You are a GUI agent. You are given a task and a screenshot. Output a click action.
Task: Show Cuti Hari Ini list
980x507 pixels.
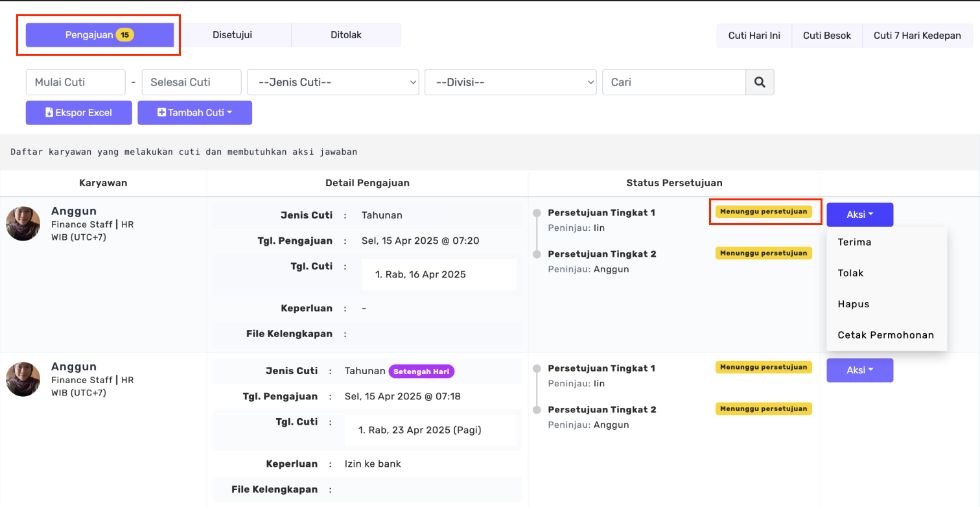coord(754,36)
